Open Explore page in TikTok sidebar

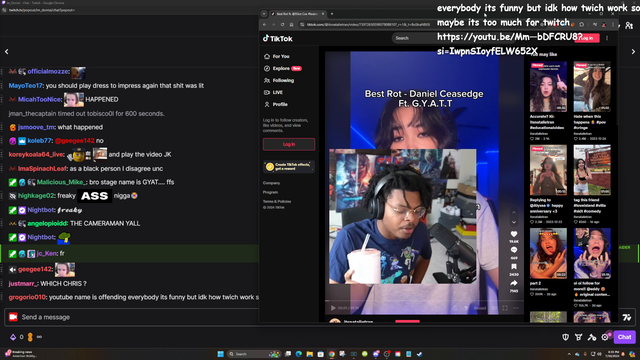click(282, 68)
